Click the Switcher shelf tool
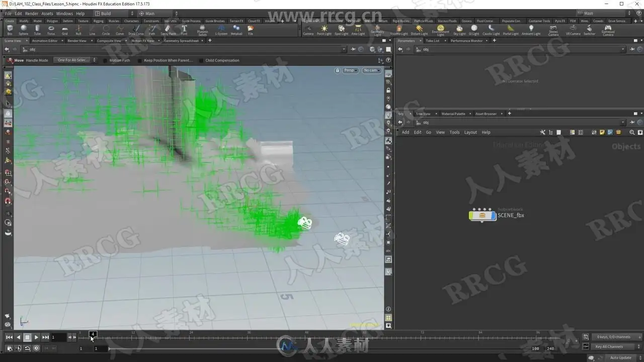 coord(589,30)
